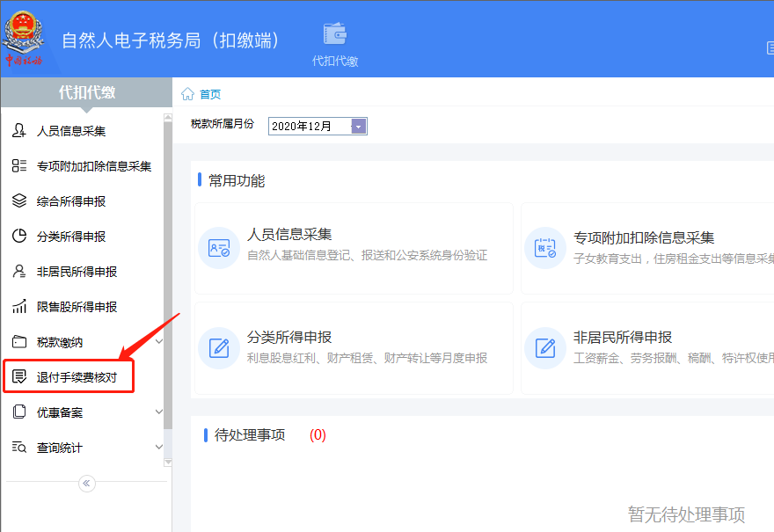Click description 自然人基础信息登记、报送和公安系统身份验证
774x532 pixels.
(368, 255)
